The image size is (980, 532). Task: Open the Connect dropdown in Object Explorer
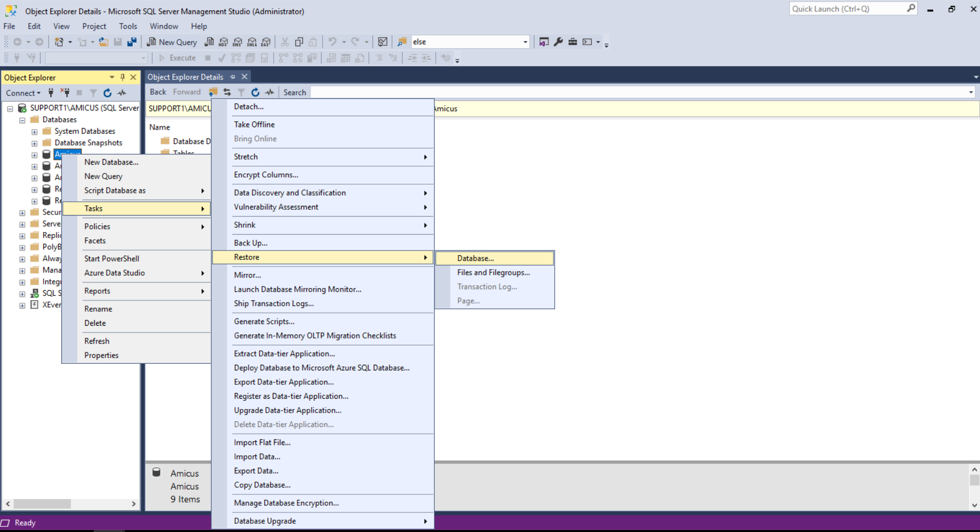click(23, 93)
